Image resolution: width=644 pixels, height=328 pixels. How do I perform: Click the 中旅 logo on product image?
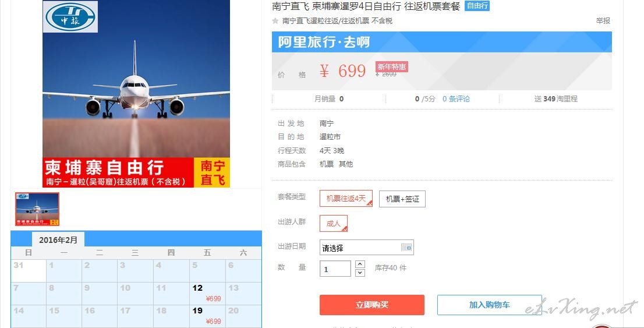point(70,17)
